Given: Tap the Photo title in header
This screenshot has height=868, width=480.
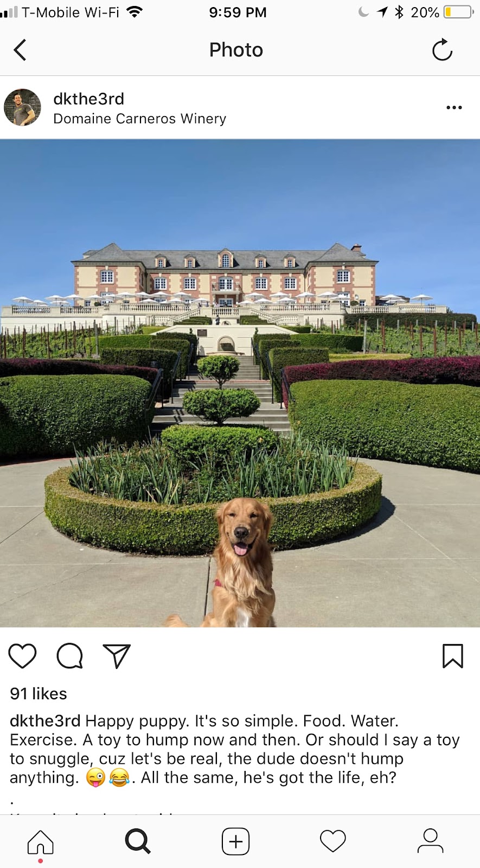Looking at the screenshot, I should pyautogui.click(x=236, y=50).
